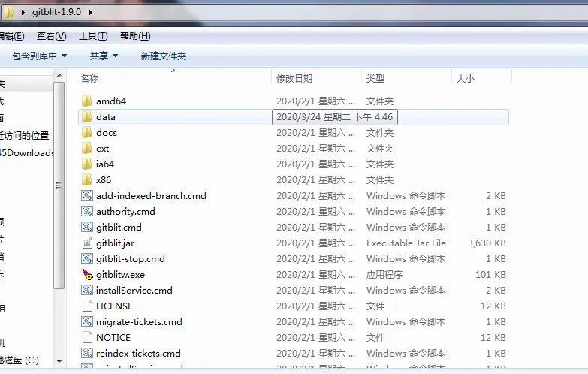Screen dimensions: 588x374
Task: Click the add-indexed-branch.cmd script icon
Action: pos(87,195)
